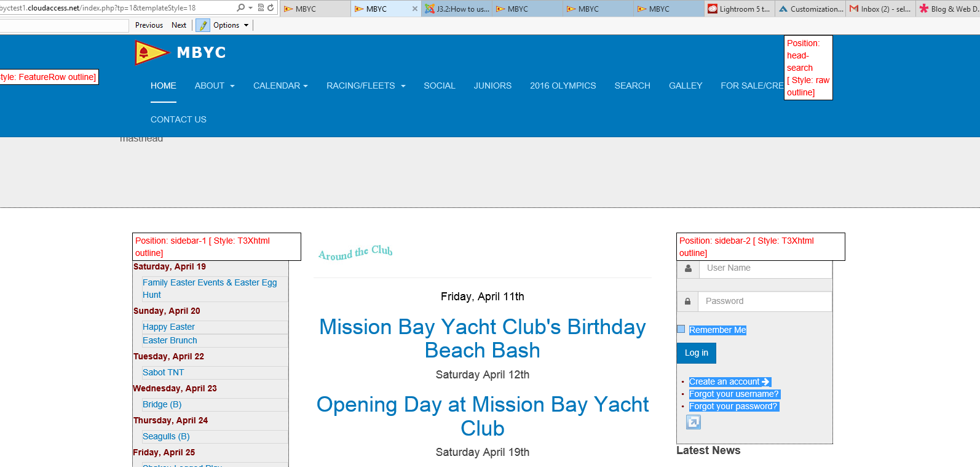Click the Latest News heading
This screenshot has height=467, width=980.
coord(708,450)
